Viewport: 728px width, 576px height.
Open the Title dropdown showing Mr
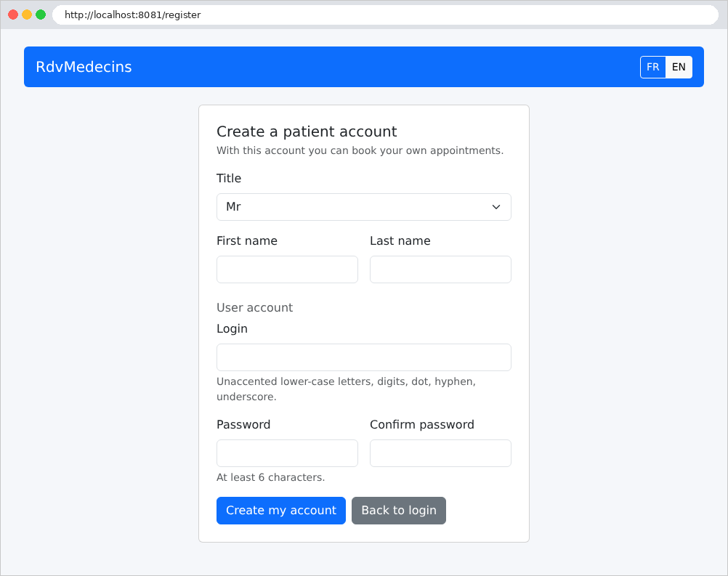tap(363, 207)
